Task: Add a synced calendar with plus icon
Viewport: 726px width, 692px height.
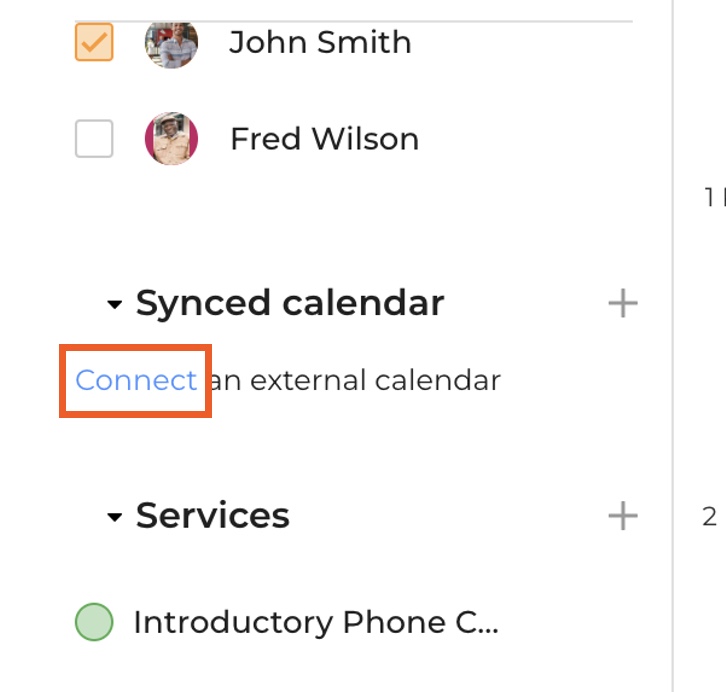Action: click(x=622, y=303)
